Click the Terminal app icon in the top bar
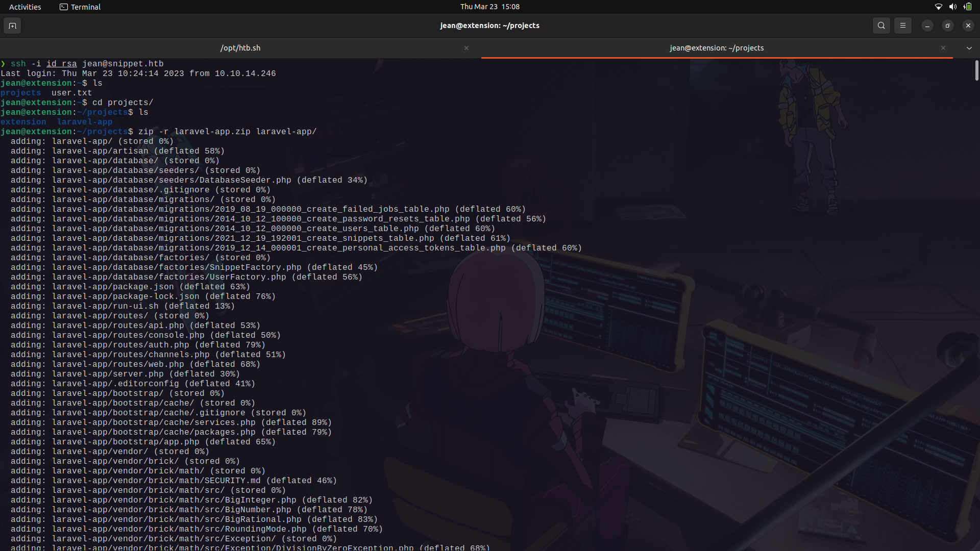 [64, 7]
